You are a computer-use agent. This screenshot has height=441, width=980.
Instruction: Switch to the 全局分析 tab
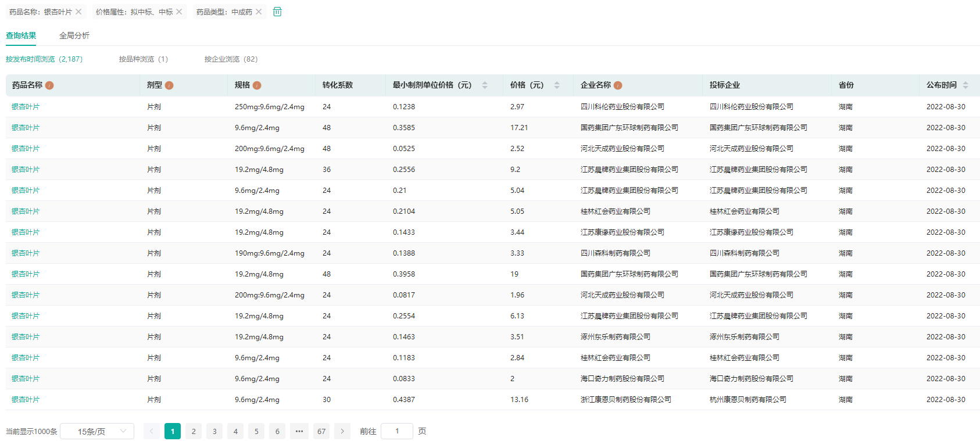(x=74, y=35)
